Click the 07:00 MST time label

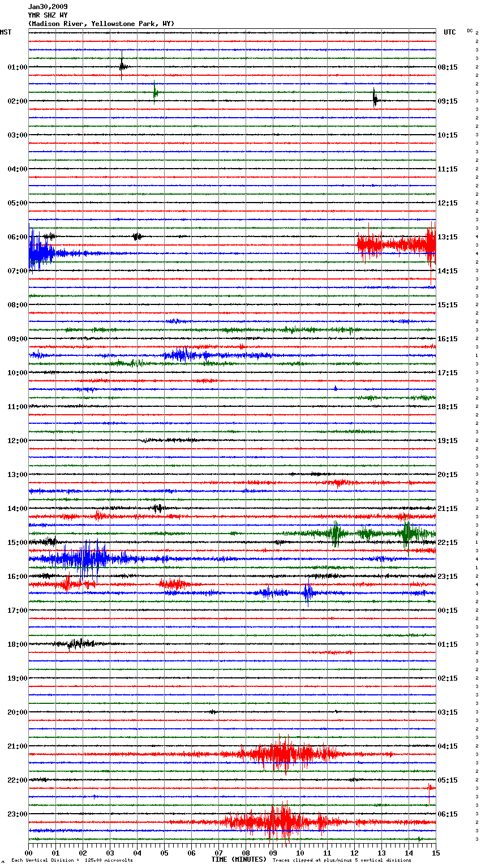18,271
